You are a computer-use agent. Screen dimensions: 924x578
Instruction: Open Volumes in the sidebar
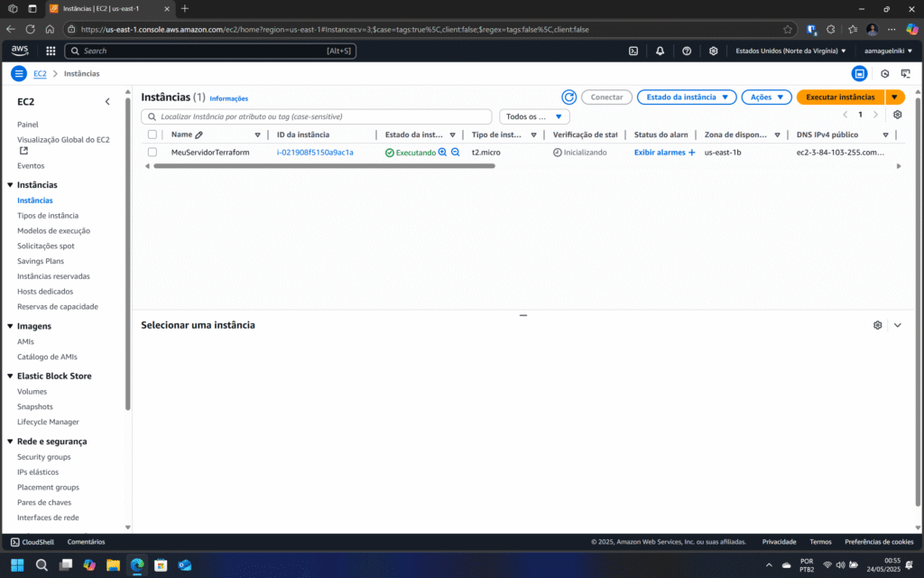pos(32,392)
